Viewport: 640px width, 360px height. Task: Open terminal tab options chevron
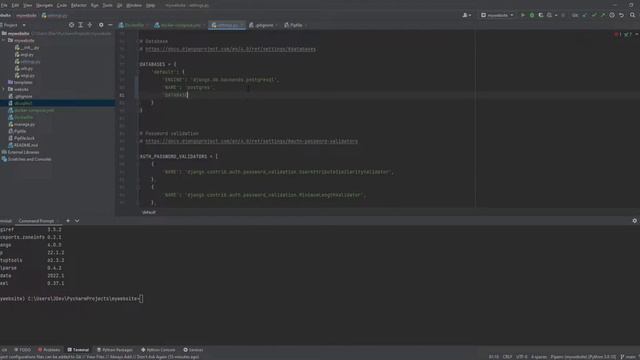77,221
